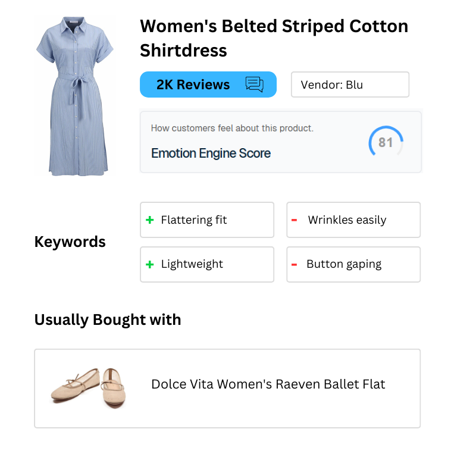Open Dolce Vita Women's Raeven Ballet Flat
The image size is (476, 476).
coord(268,384)
